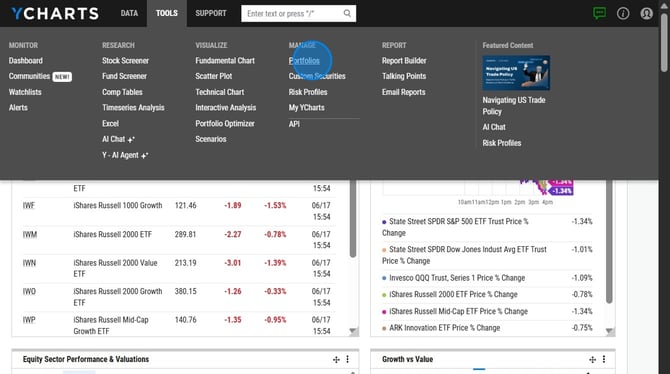Click the search magnifier icon
Image resolution: width=670 pixels, height=374 pixels.
[x=347, y=13]
